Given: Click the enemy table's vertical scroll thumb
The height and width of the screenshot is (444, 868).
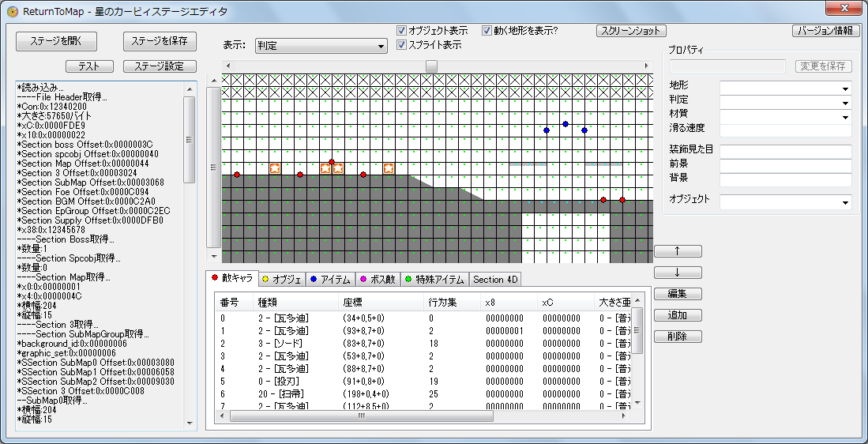Looking at the screenshot, I should [x=637, y=330].
